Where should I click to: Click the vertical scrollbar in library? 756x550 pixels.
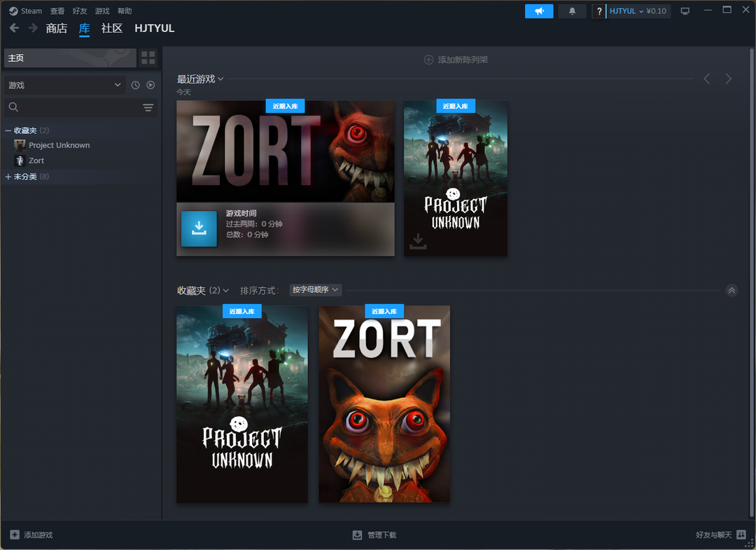752,283
